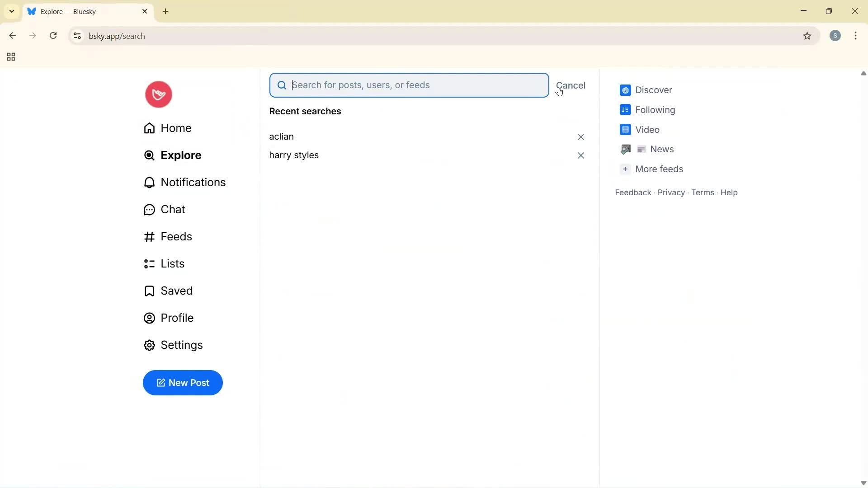
Task: Remove 'aclian' from recent searches
Action: tap(581, 136)
